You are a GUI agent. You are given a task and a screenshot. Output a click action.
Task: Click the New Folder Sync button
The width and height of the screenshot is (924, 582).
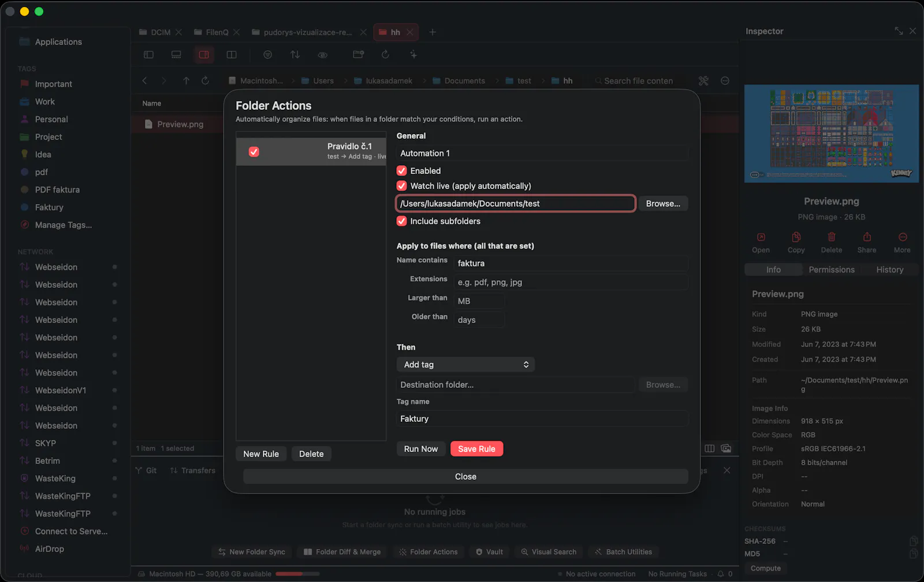252,552
